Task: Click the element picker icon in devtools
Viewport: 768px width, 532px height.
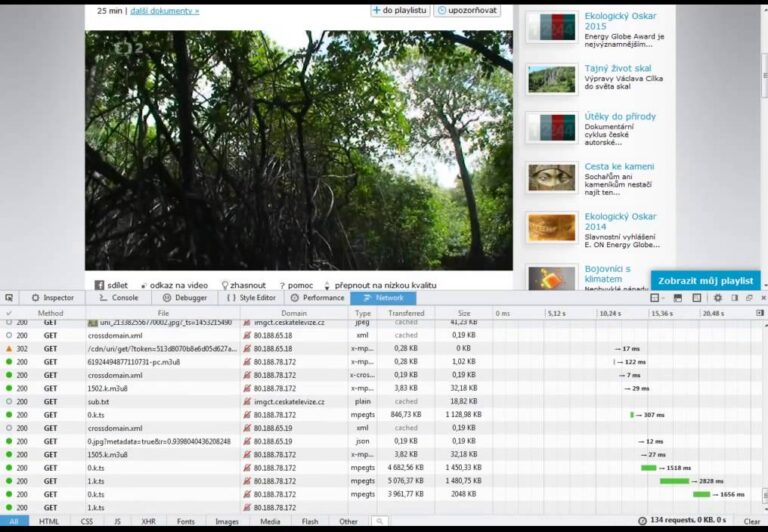Action: 9,298
